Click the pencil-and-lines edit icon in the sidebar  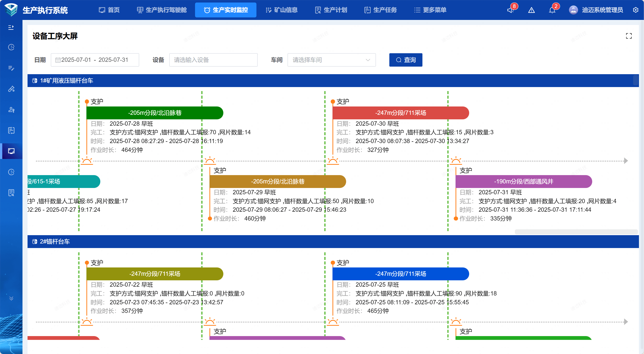pyautogui.click(x=11, y=68)
